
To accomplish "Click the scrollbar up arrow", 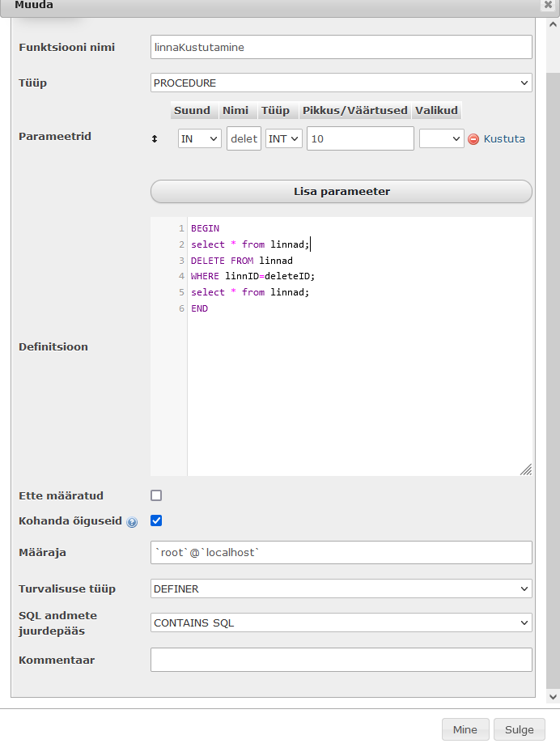I will (553, 24).
